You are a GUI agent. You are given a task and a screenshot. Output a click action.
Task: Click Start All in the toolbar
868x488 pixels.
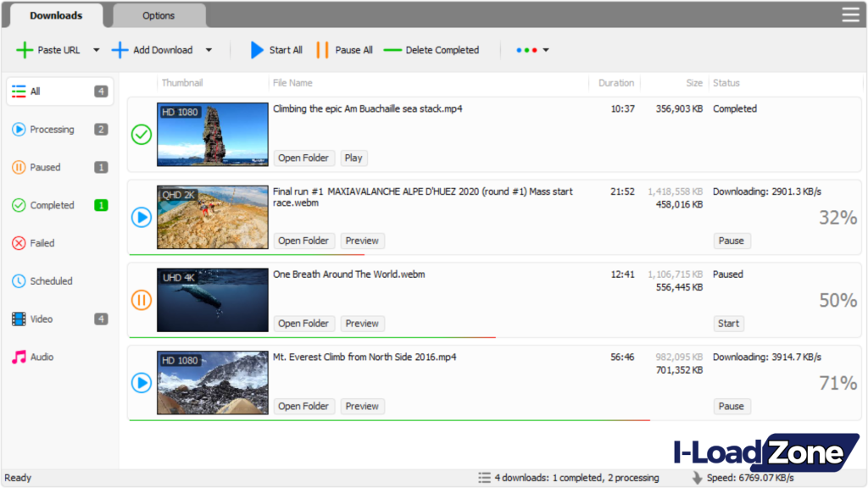pyautogui.click(x=277, y=50)
